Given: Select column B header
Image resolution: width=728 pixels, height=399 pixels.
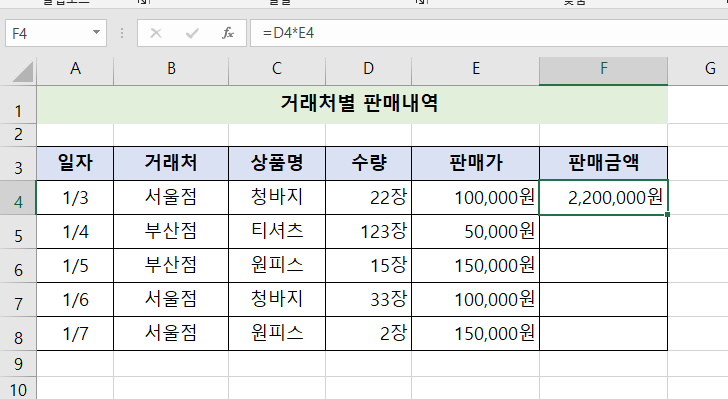Looking at the screenshot, I should [171, 71].
